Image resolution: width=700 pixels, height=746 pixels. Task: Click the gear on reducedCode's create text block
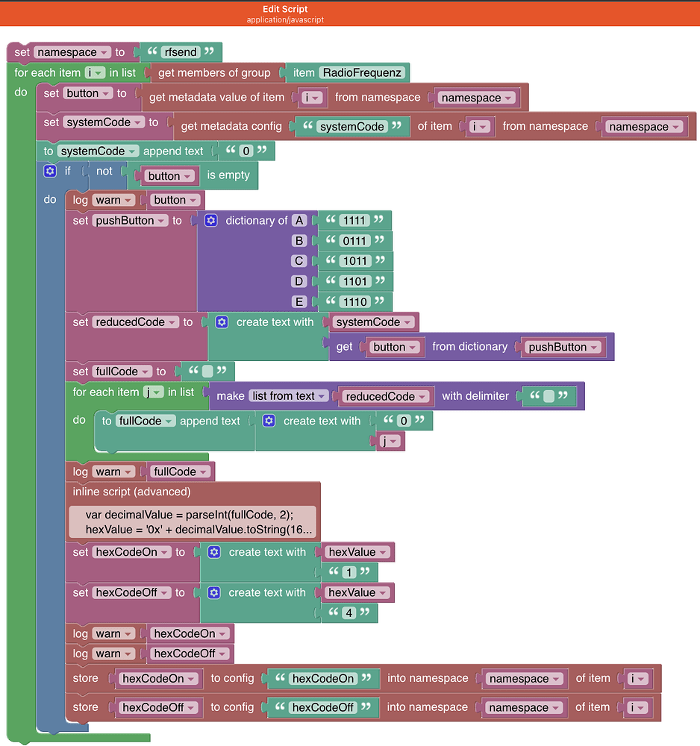tap(222, 322)
